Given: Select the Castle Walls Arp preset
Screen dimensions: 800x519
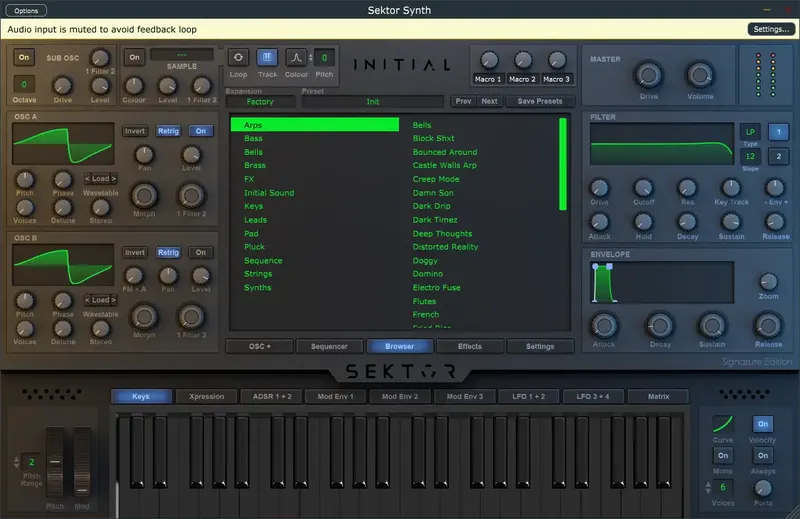Looking at the screenshot, I should [x=444, y=165].
